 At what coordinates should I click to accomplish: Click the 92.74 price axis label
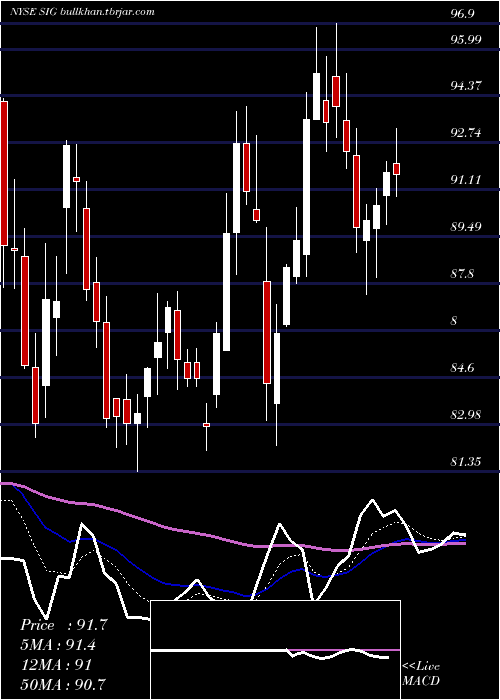pyautogui.click(x=466, y=133)
